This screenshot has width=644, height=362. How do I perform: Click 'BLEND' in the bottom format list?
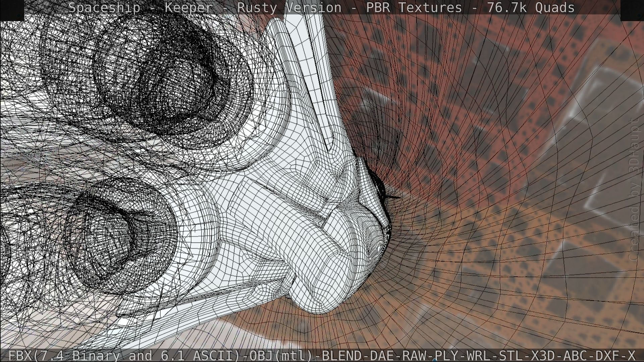(x=342, y=355)
